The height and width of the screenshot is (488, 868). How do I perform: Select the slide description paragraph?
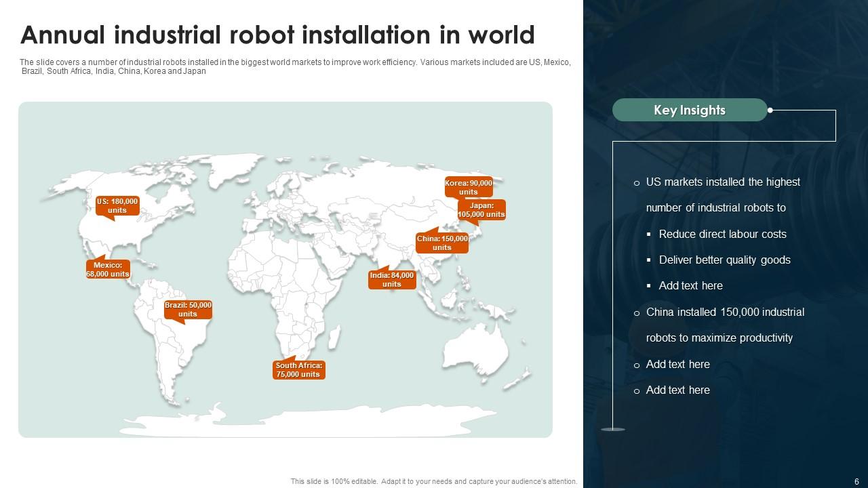coord(296,66)
